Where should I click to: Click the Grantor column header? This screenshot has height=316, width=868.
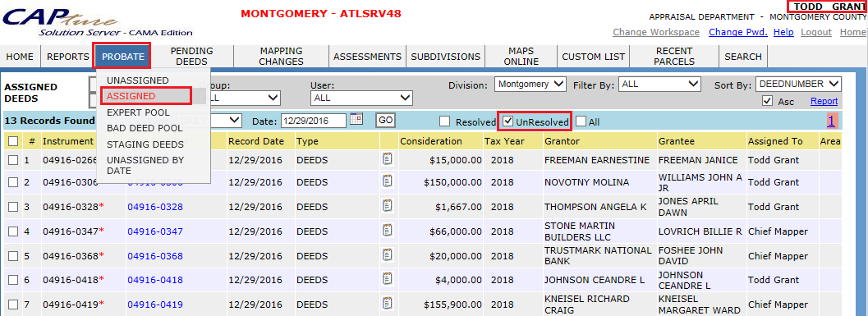coord(562,141)
